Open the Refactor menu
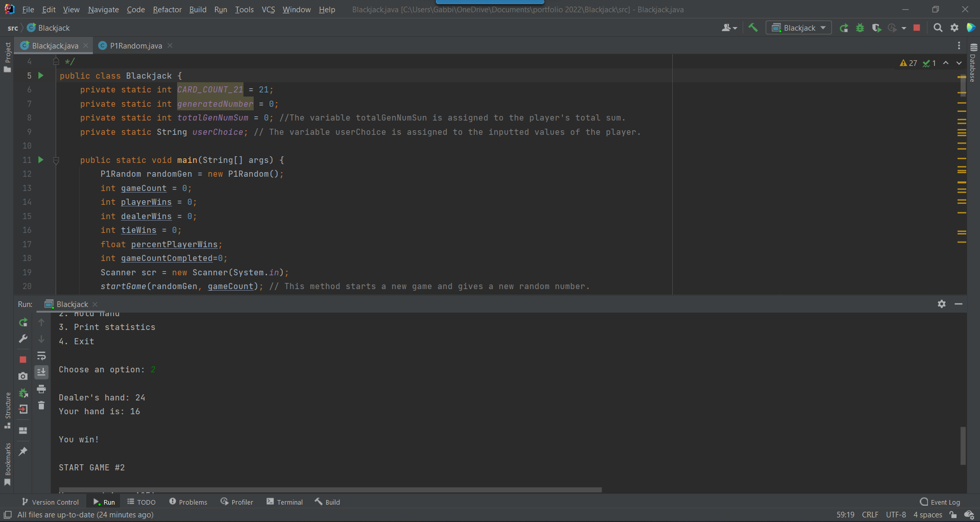This screenshot has width=980, height=522. tap(167, 9)
